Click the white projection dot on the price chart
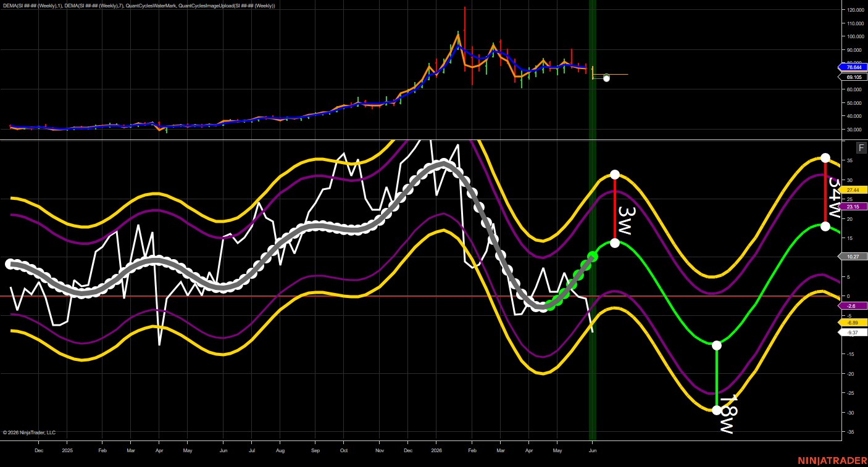The image size is (868, 467). click(606, 78)
